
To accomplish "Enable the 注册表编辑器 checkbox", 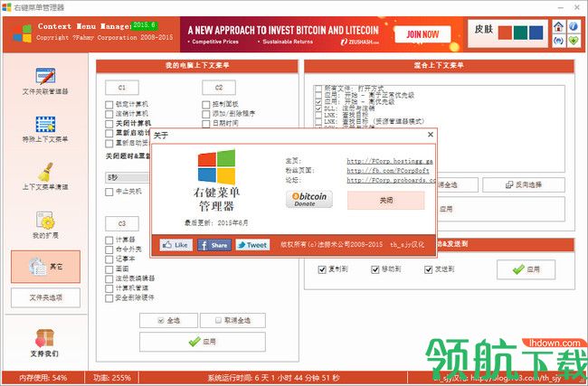I will tap(109, 278).
